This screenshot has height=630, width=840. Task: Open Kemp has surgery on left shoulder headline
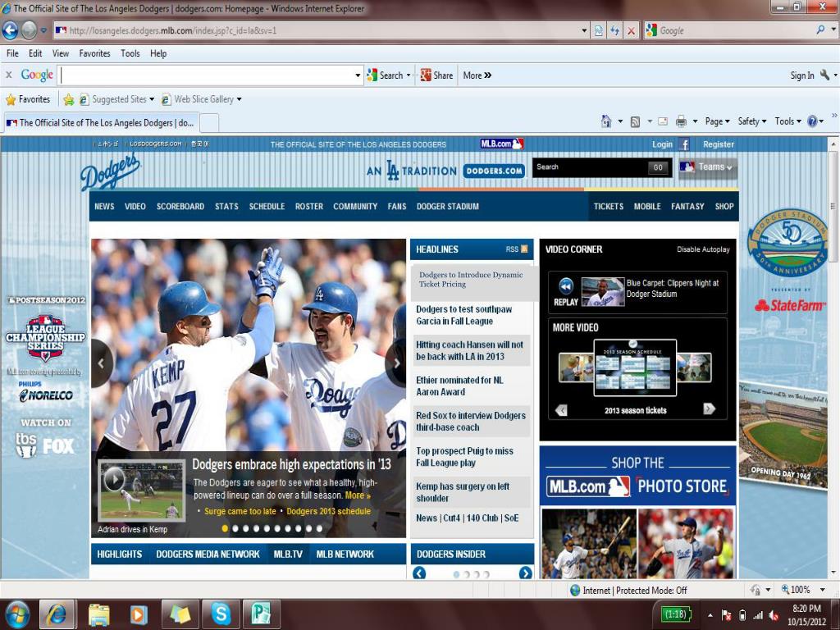point(463,492)
